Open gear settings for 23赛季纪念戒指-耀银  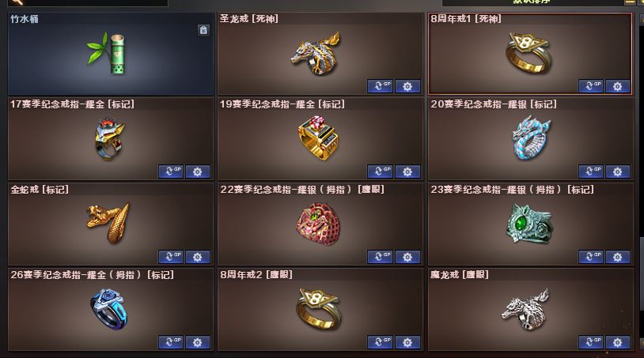tap(617, 257)
